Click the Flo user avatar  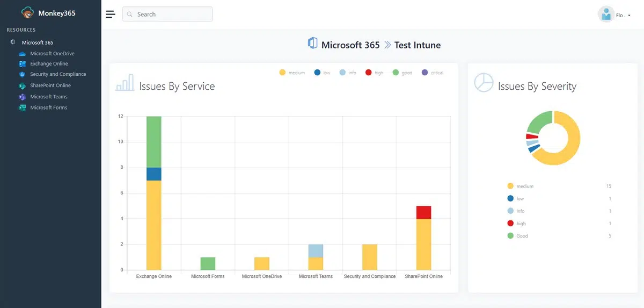(606, 14)
